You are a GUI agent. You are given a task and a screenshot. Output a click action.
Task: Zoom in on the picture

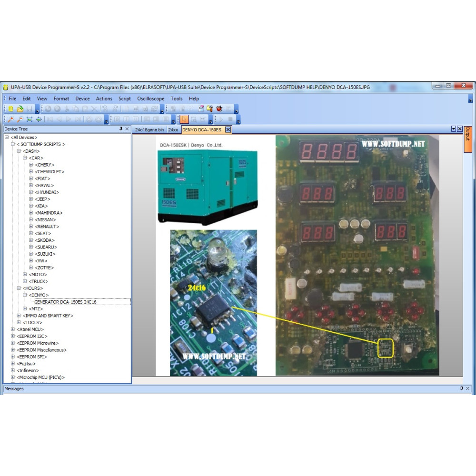[x=10, y=119]
